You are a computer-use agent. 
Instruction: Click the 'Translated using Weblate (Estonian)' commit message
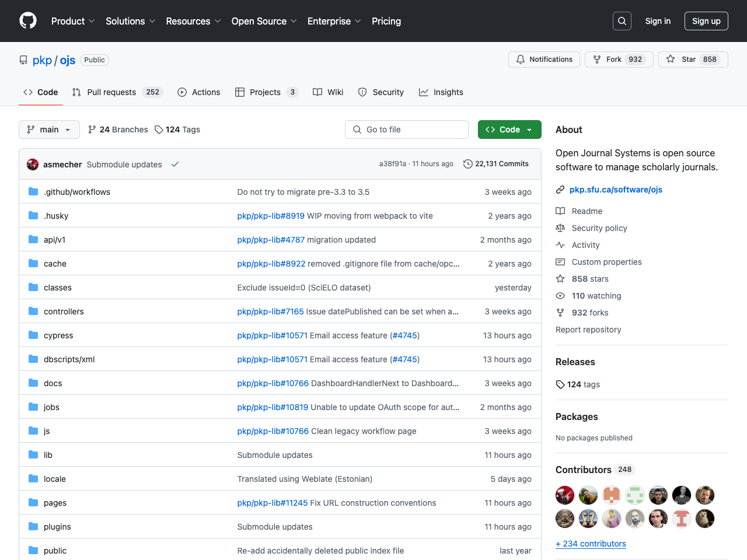pos(305,479)
